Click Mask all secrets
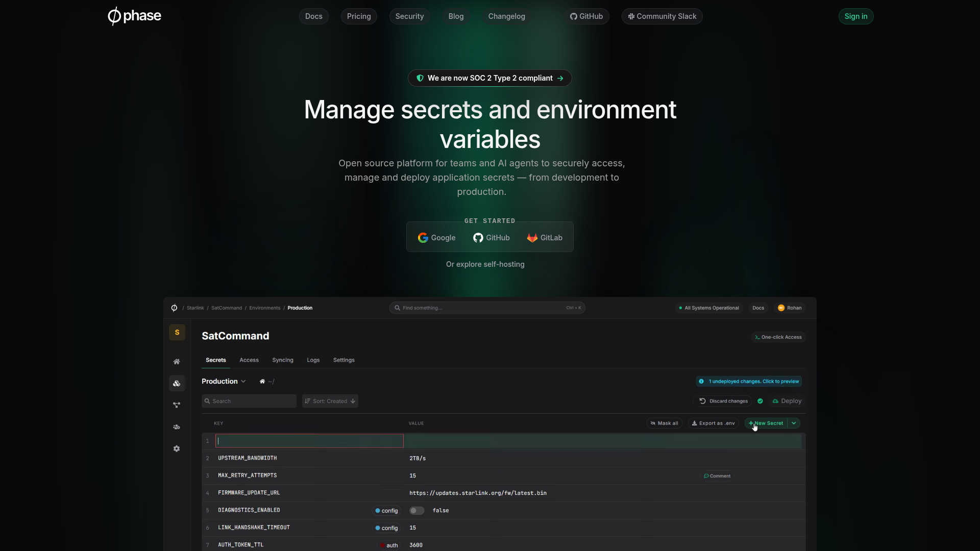The width and height of the screenshot is (980, 551). tap(665, 423)
